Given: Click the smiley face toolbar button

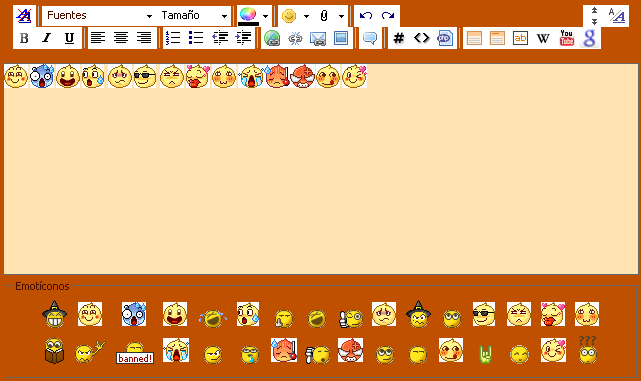Looking at the screenshot, I should click(289, 16).
